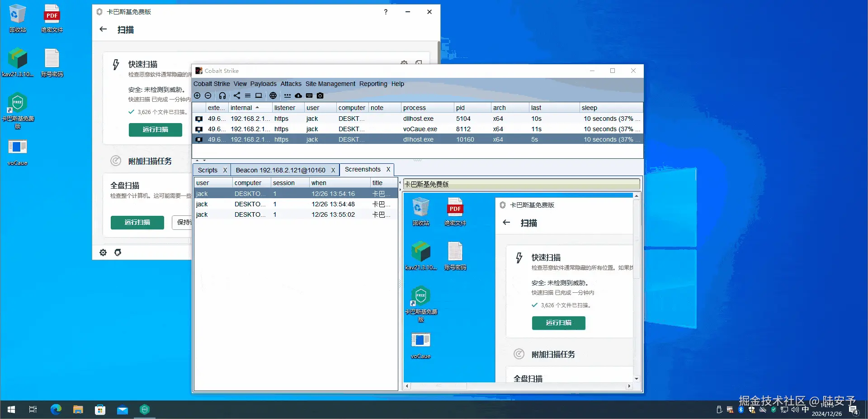Sort sessions by the process column header
The image size is (868, 419).
click(x=428, y=108)
